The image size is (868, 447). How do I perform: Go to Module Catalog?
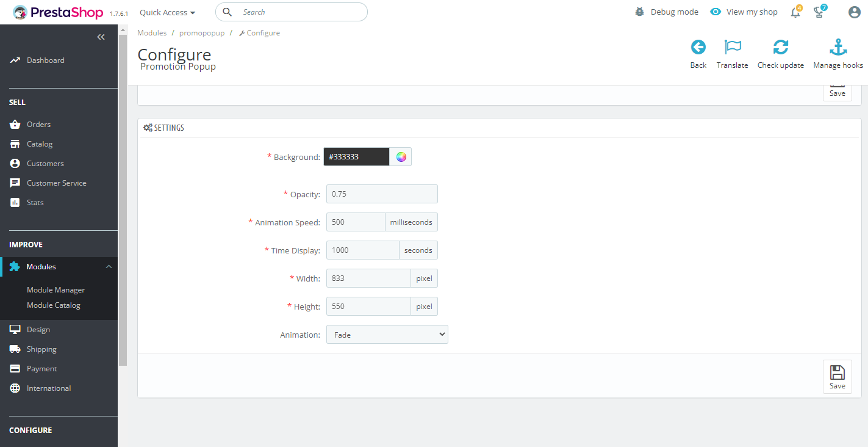54,305
